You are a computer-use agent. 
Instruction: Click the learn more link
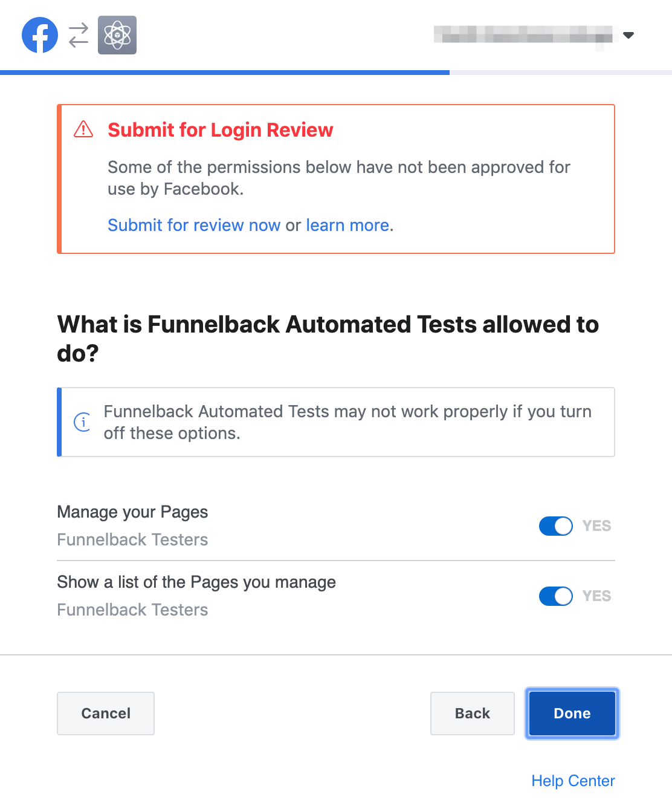[347, 225]
